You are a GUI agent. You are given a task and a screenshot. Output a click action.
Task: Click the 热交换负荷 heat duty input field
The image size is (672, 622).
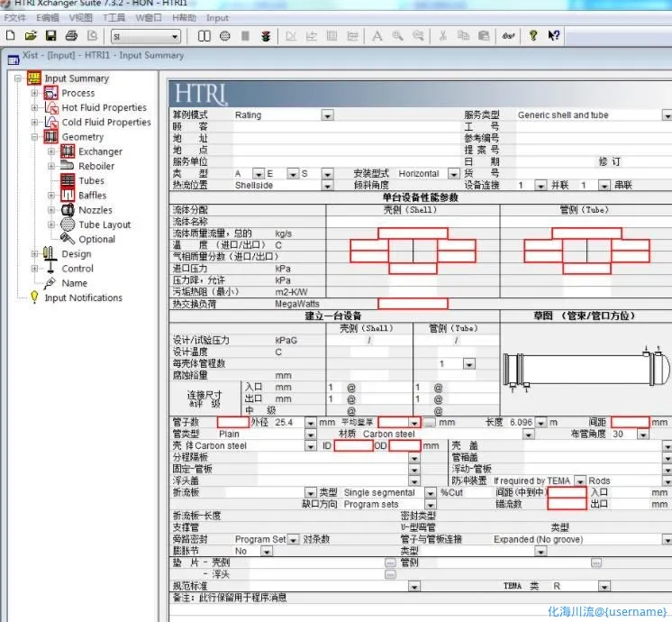(x=413, y=304)
